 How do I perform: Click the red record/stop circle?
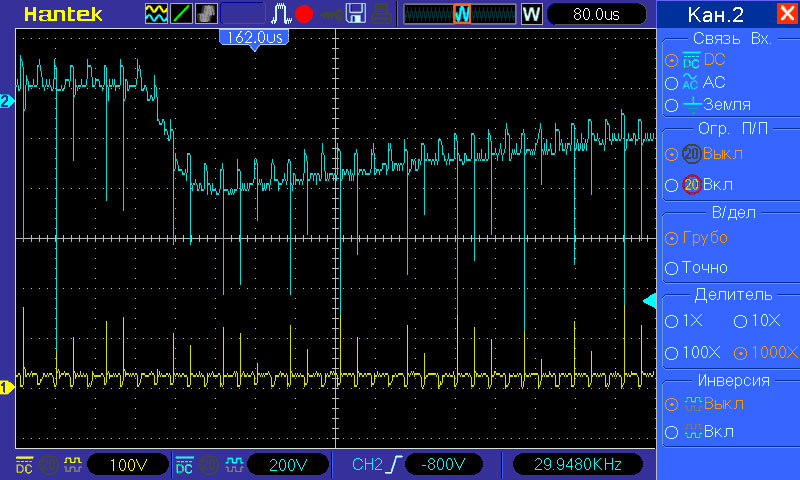(304, 14)
